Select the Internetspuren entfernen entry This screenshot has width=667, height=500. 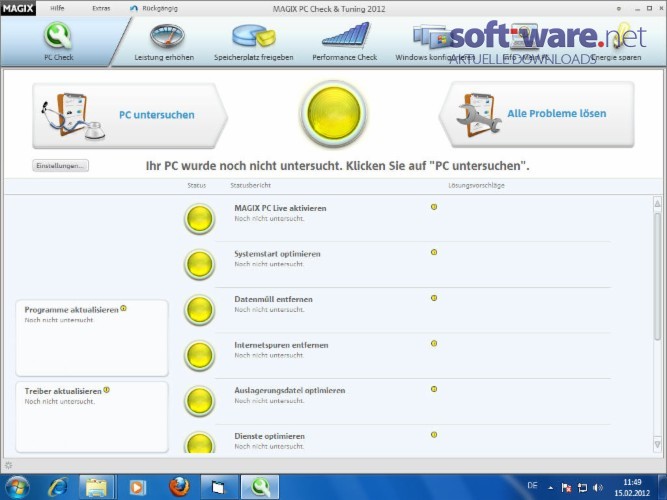[281, 345]
